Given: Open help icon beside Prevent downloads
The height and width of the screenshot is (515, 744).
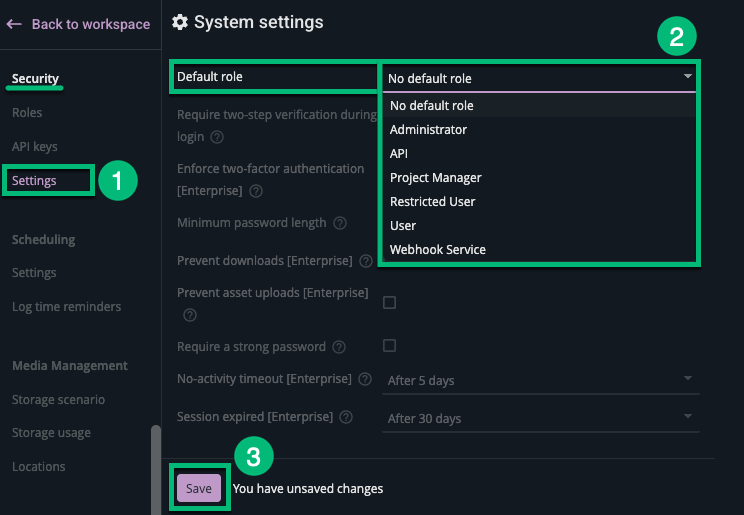Looking at the screenshot, I should (366, 261).
